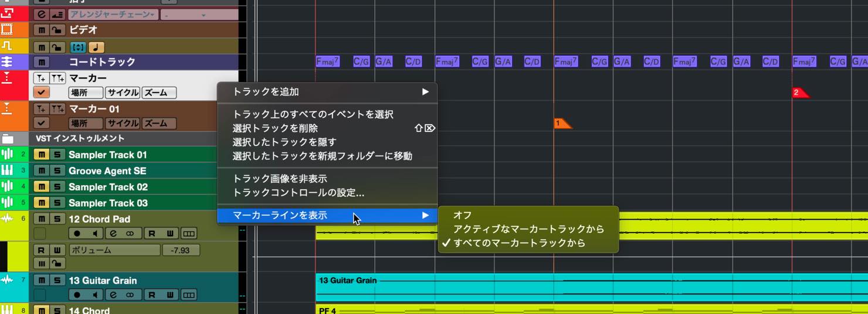Unmute Sampler Track 01
The image size is (868, 314).
(41, 155)
